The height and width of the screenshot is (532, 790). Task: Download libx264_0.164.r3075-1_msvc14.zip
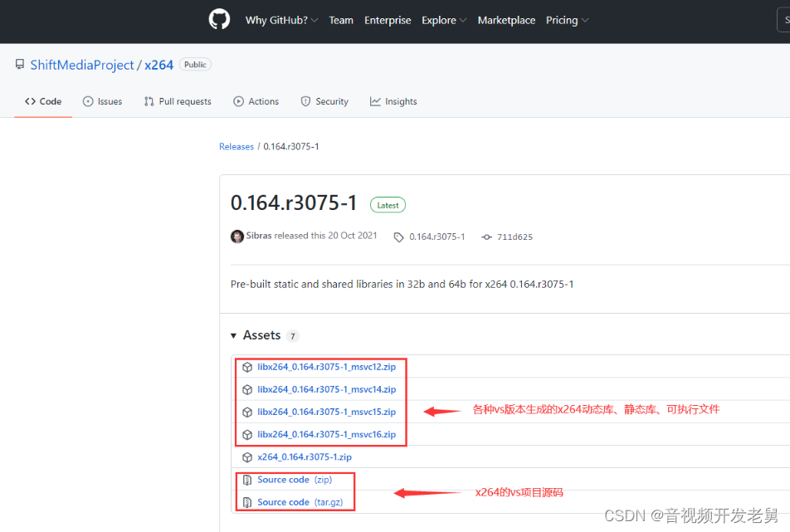tap(326, 389)
